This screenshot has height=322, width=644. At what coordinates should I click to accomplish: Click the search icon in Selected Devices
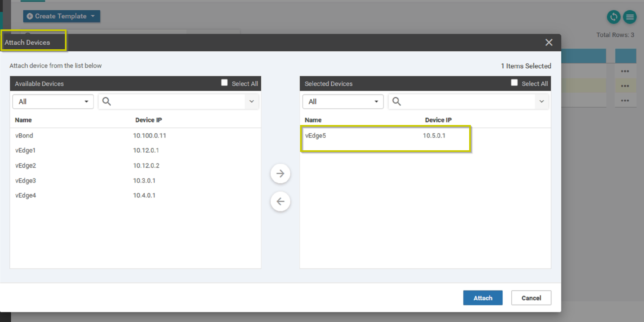(397, 101)
